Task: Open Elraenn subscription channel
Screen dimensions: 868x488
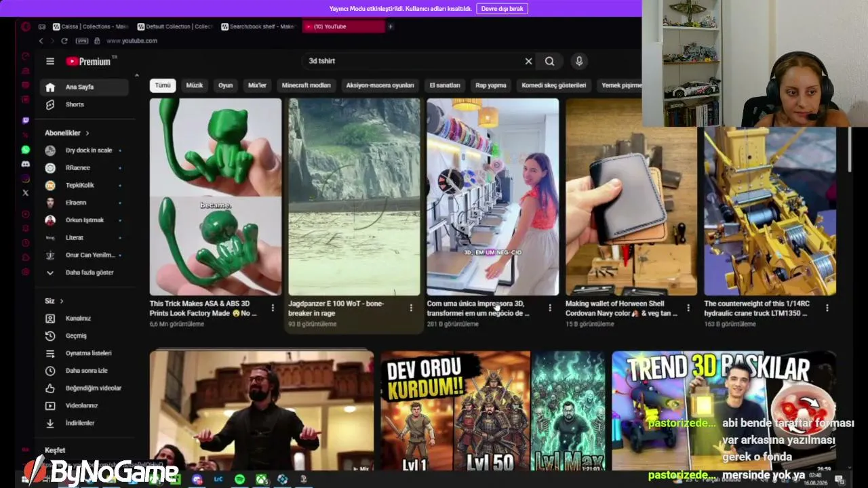Action: [x=83, y=203]
